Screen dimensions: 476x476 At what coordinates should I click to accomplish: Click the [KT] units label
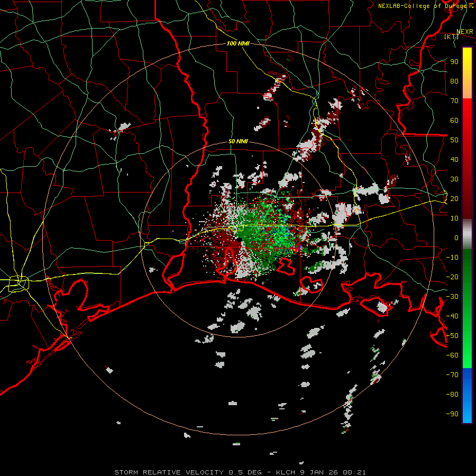(451, 36)
